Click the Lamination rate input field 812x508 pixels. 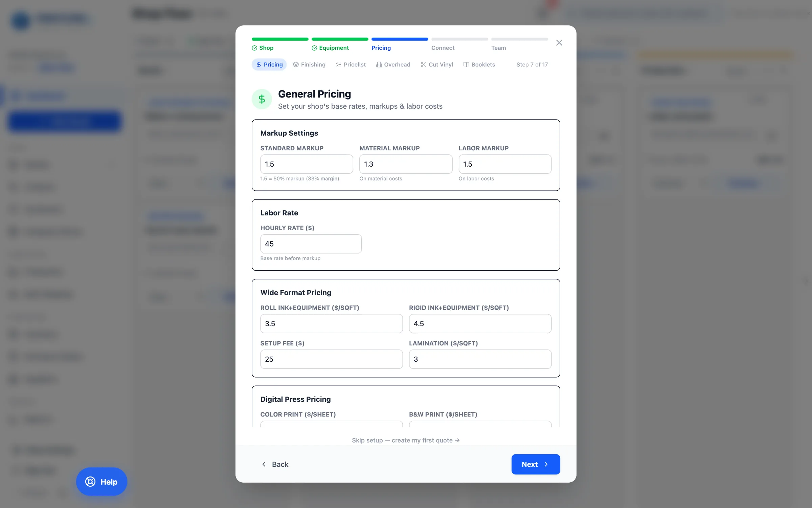480,359
